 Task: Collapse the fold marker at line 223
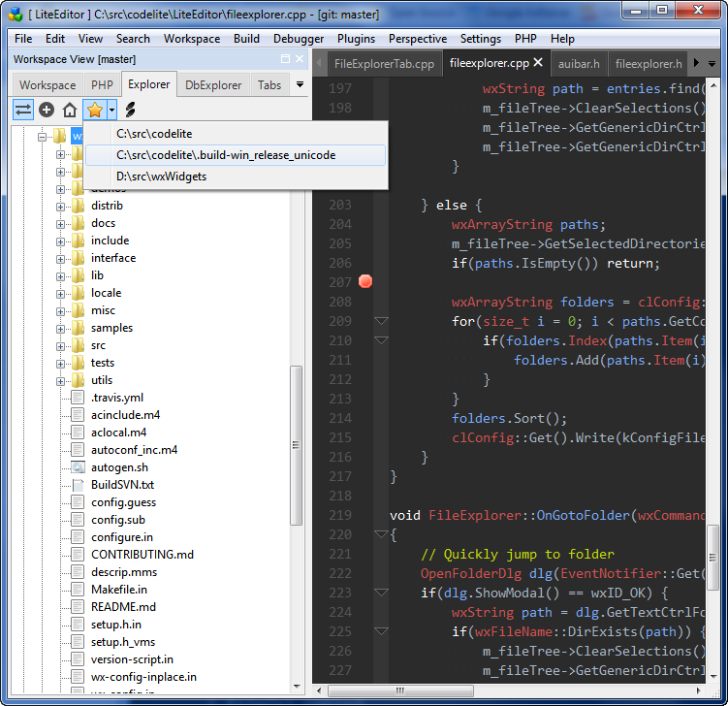[x=381, y=593]
